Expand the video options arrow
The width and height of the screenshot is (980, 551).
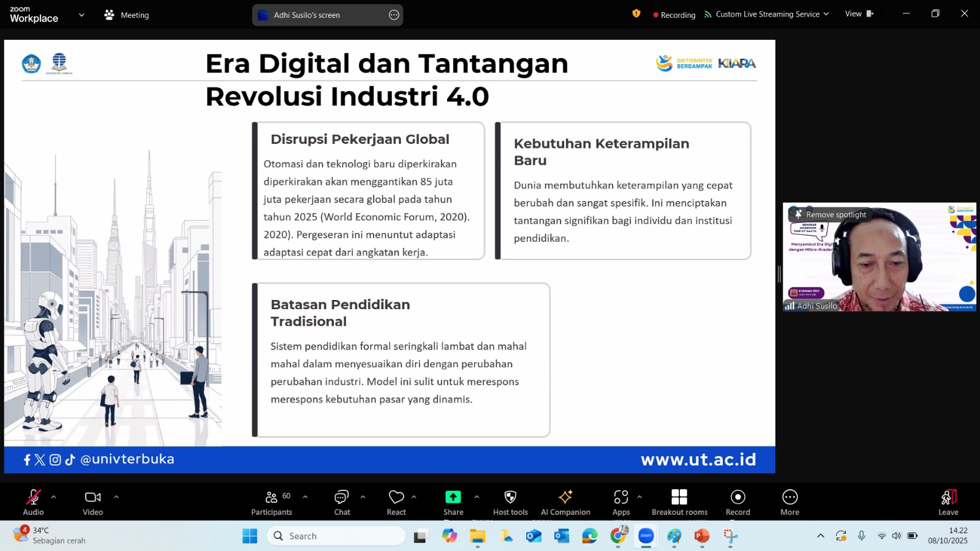(116, 497)
